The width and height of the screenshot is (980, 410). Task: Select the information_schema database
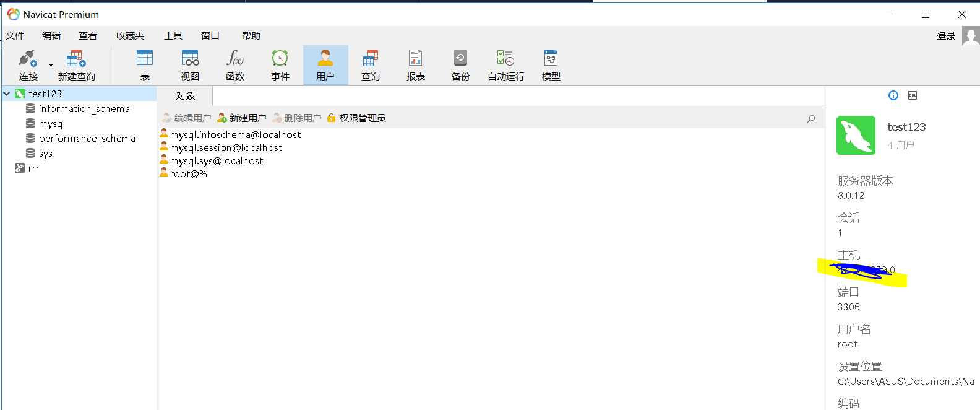[x=84, y=108]
